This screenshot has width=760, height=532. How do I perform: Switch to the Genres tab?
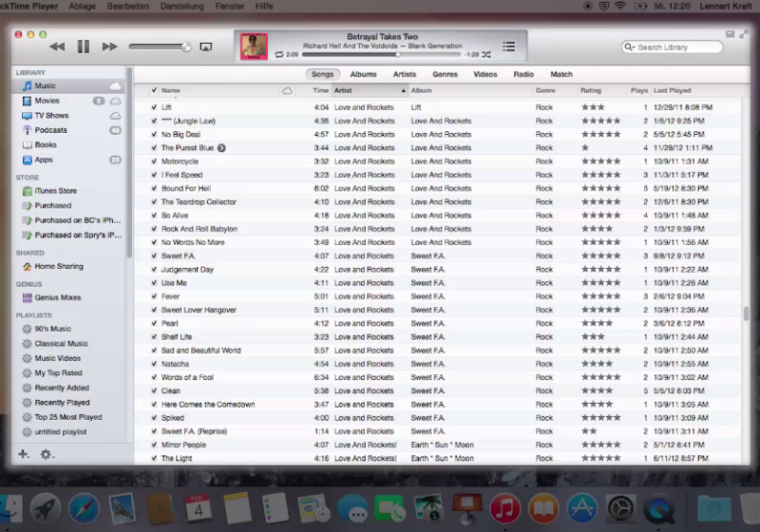[445, 74]
